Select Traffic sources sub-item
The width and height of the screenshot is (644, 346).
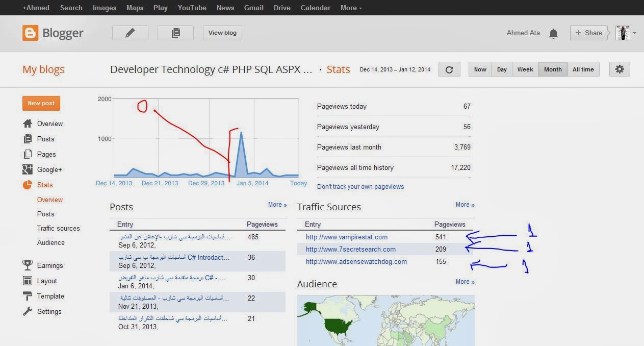pos(59,229)
